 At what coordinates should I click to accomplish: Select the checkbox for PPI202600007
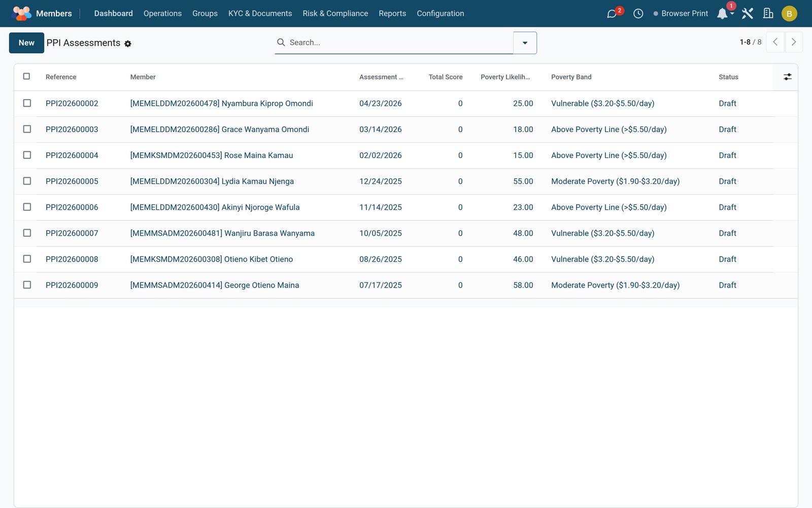click(x=27, y=233)
